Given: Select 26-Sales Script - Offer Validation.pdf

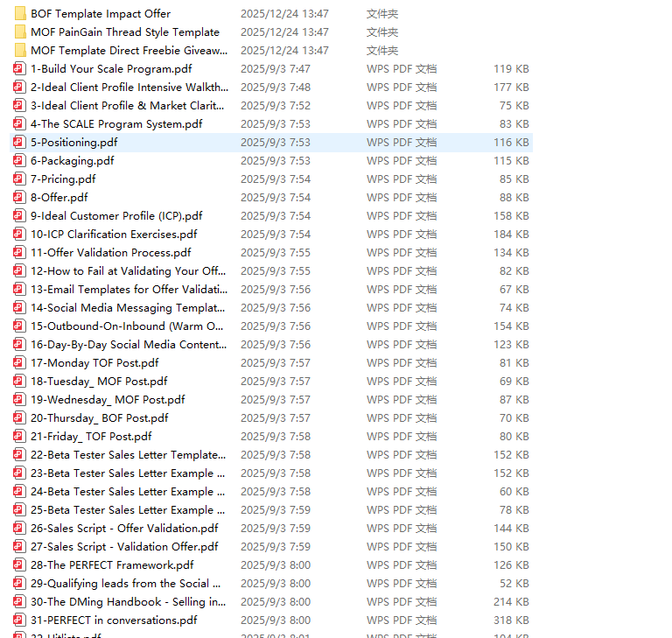Looking at the screenshot, I should [x=124, y=529].
